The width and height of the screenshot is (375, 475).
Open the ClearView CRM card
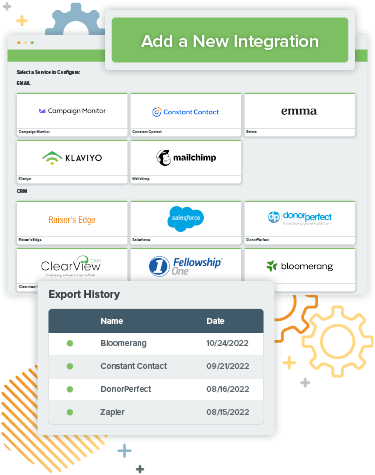tap(72, 265)
